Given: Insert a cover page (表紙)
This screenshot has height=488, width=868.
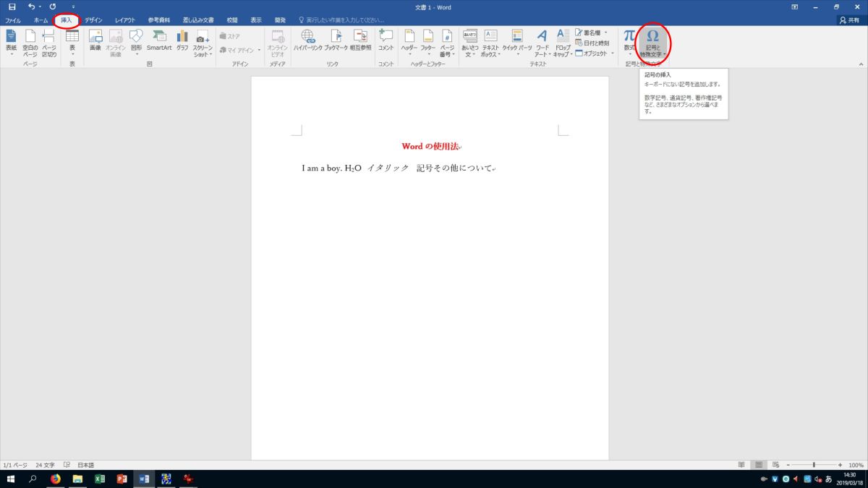Looking at the screenshot, I should point(11,43).
